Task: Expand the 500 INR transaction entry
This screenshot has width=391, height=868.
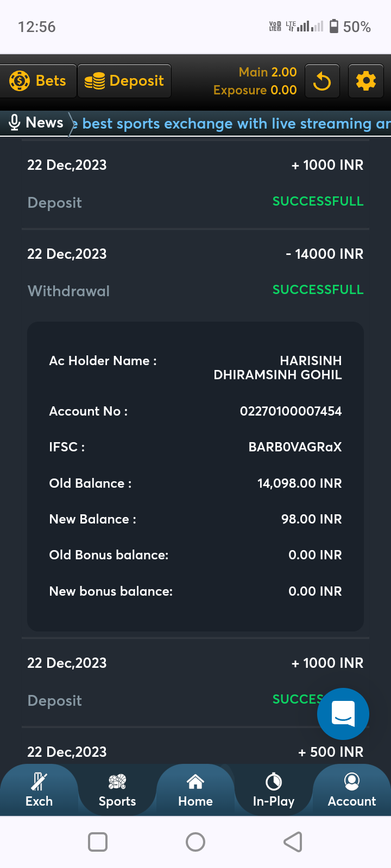Action: (x=195, y=751)
